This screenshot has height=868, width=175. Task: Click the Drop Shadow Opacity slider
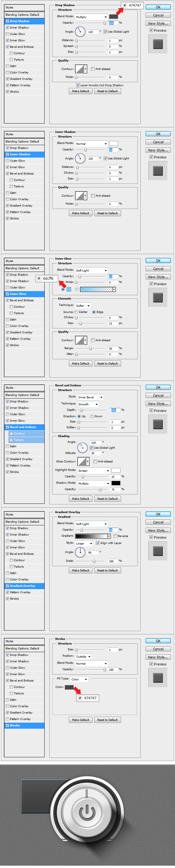pos(90,23)
